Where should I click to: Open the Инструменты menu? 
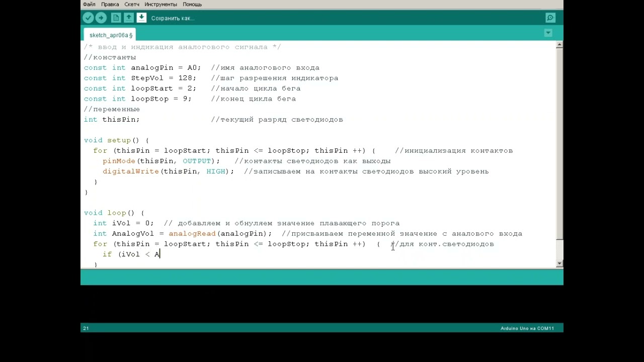(x=161, y=4)
